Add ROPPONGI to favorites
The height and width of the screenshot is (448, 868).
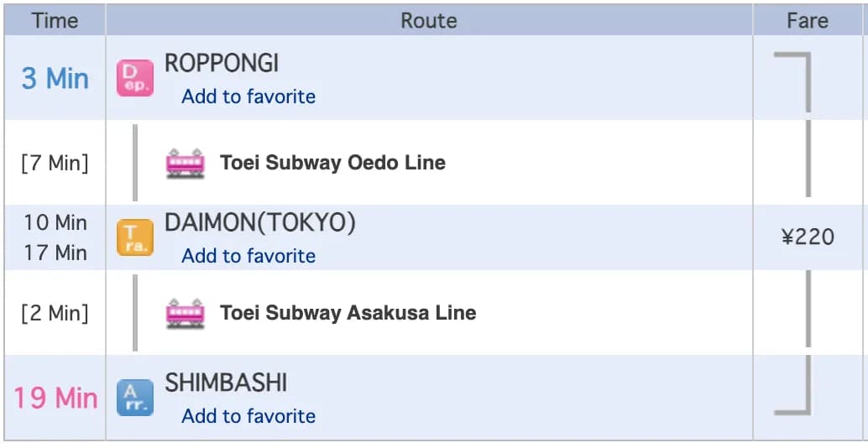(248, 96)
